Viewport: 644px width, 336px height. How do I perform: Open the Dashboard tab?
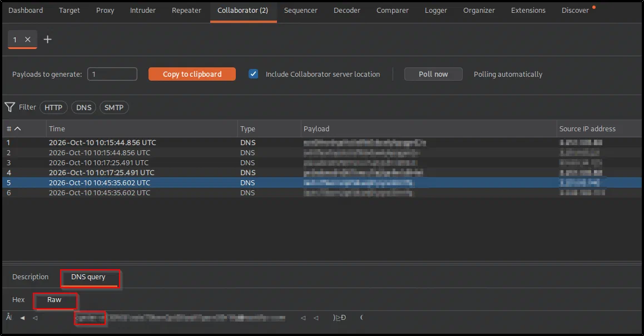tap(26, 10)
